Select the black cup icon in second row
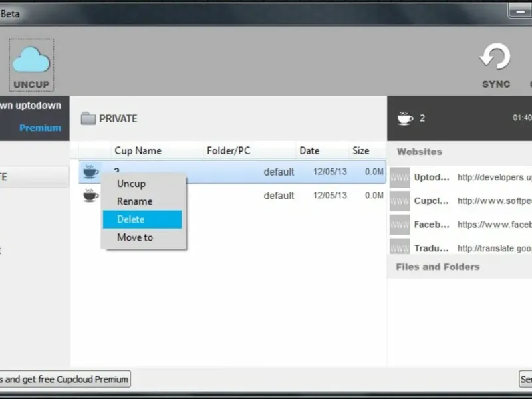 (91, 195)
